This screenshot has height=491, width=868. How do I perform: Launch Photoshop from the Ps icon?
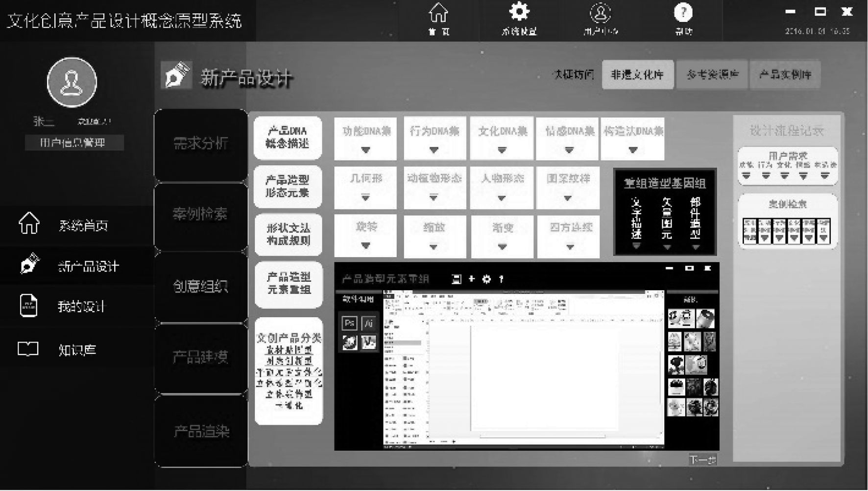tap(349, 323)
